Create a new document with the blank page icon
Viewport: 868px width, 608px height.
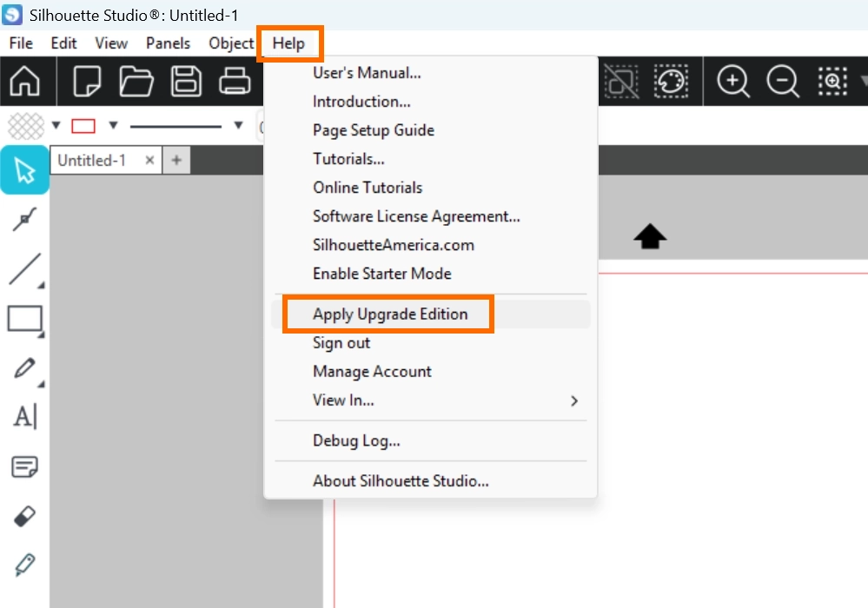pyautogui.click(x=87, y=82)
